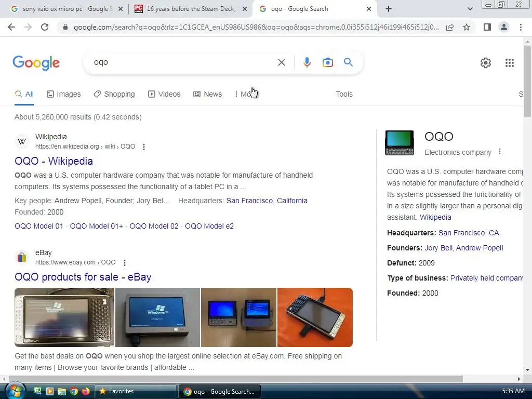Search by image with camera icon
The image size is (532, 399).
tap(327, 62)
